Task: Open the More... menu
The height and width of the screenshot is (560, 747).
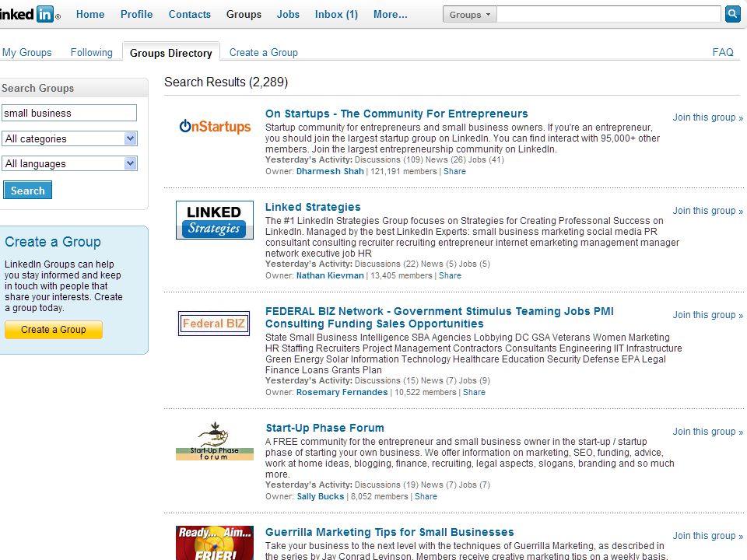Action: point(390,14)
